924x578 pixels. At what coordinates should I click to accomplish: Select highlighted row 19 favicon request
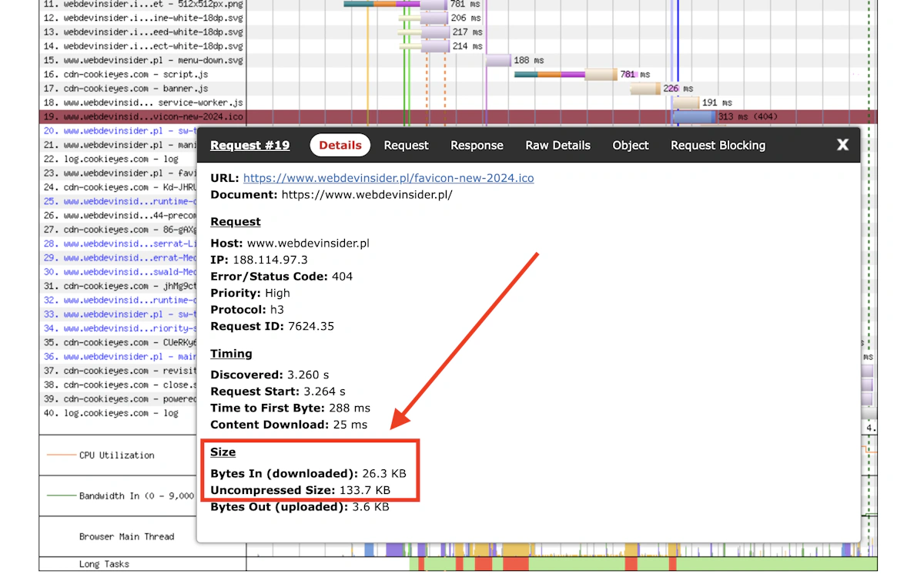coord(143,117)
